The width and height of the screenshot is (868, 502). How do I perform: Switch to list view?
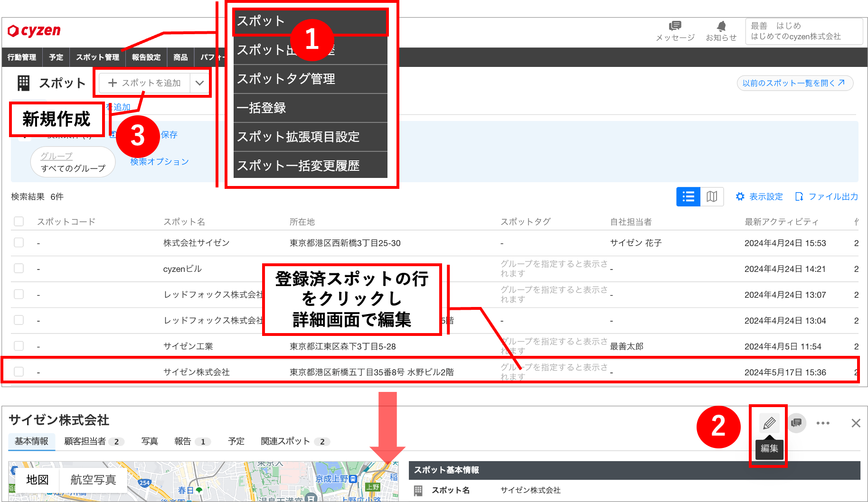688,196
